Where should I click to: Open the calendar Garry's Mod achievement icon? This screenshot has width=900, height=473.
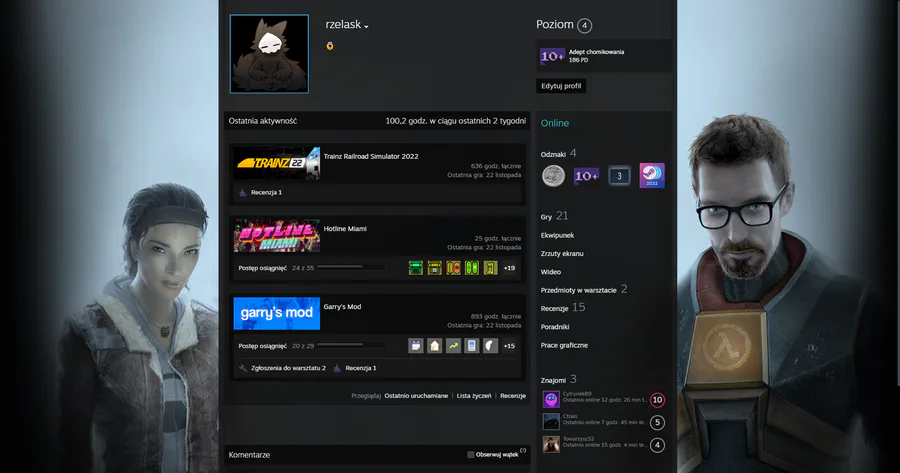coord(416,346)
